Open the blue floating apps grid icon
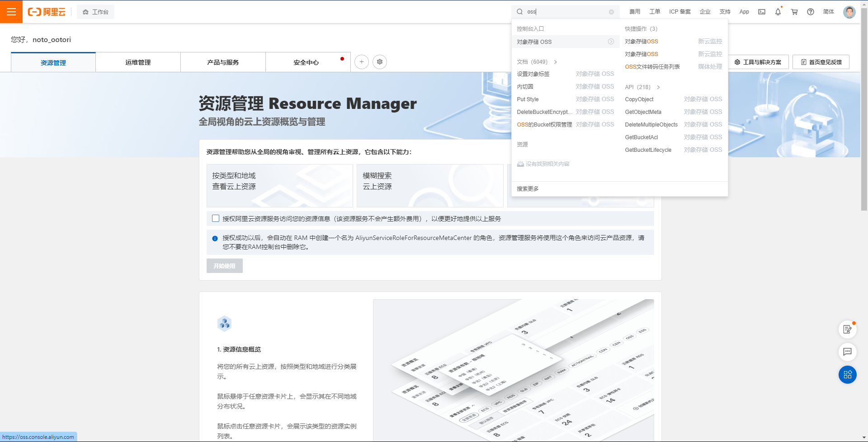 tap(848, 375)
